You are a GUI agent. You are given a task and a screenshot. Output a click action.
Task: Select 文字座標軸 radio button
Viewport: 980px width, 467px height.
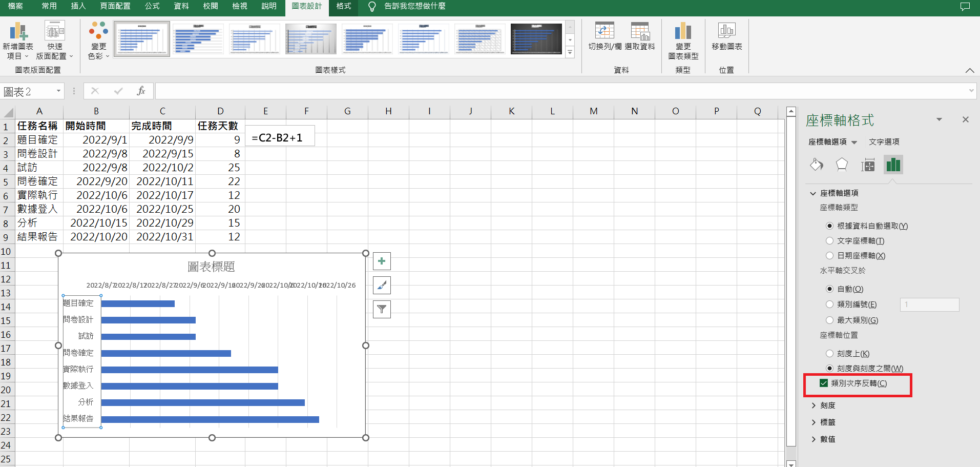pyautogui.click(x=830, y=240)
